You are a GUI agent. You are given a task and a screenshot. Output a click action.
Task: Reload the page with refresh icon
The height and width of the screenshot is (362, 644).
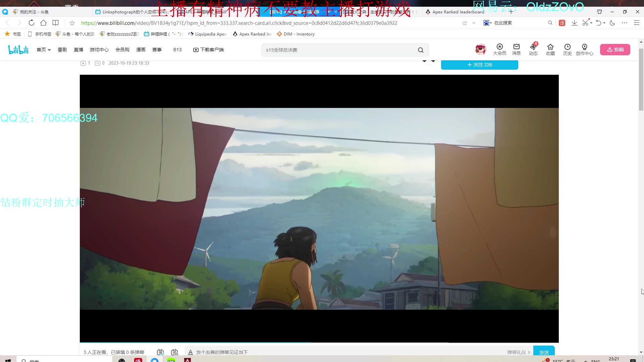31,23
